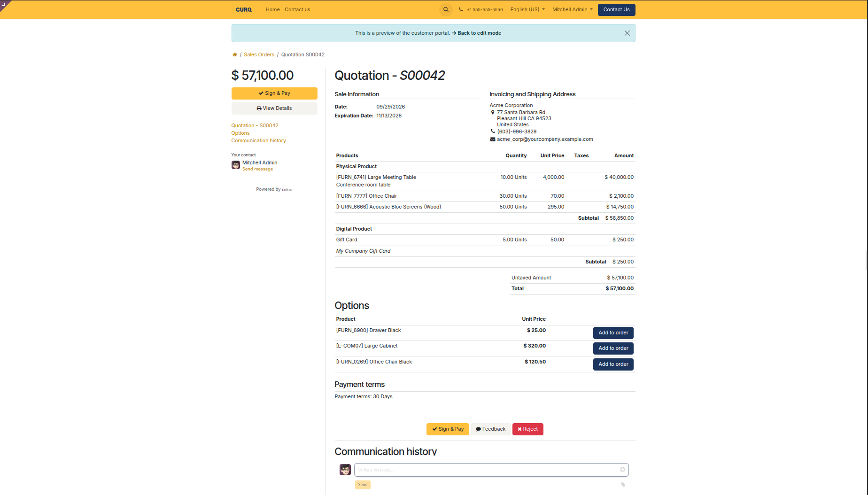Add Drawer Black to order

(x=613, y=333)
